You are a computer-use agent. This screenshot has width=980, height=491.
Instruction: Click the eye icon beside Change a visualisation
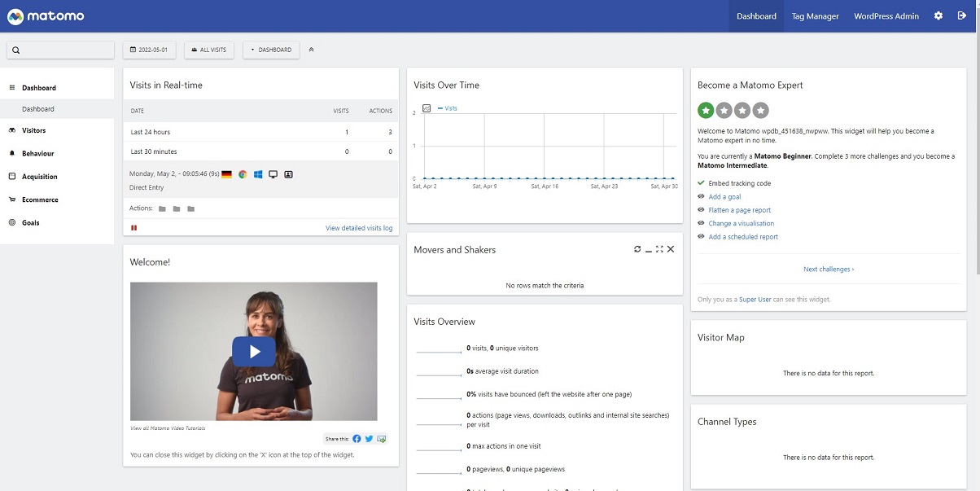(701, 223)
